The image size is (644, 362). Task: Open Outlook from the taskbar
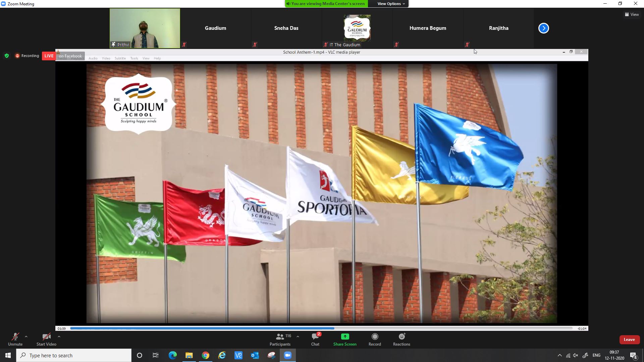[255, 355]
